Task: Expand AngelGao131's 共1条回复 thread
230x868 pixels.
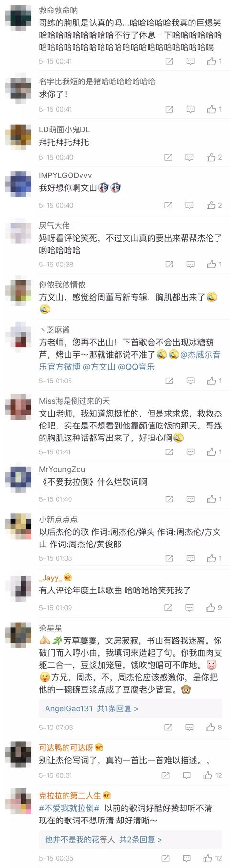Action: point(92,708)
